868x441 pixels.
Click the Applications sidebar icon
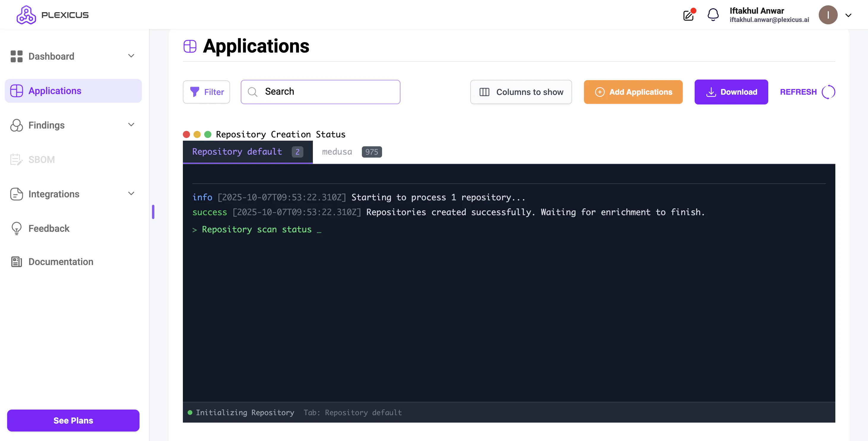pyautogui.click(x=17, y=91)
